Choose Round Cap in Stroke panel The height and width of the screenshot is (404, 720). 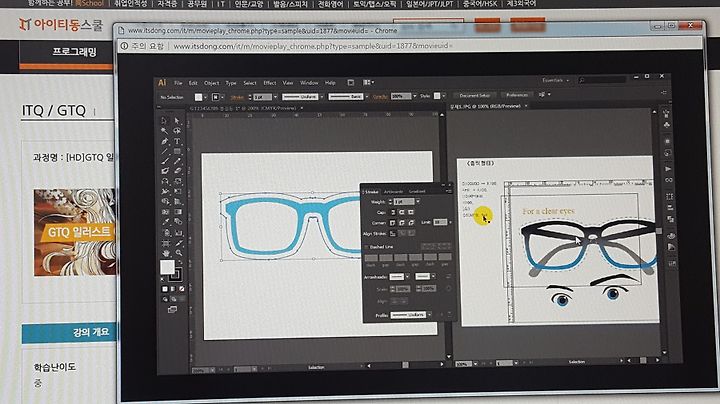402,212
